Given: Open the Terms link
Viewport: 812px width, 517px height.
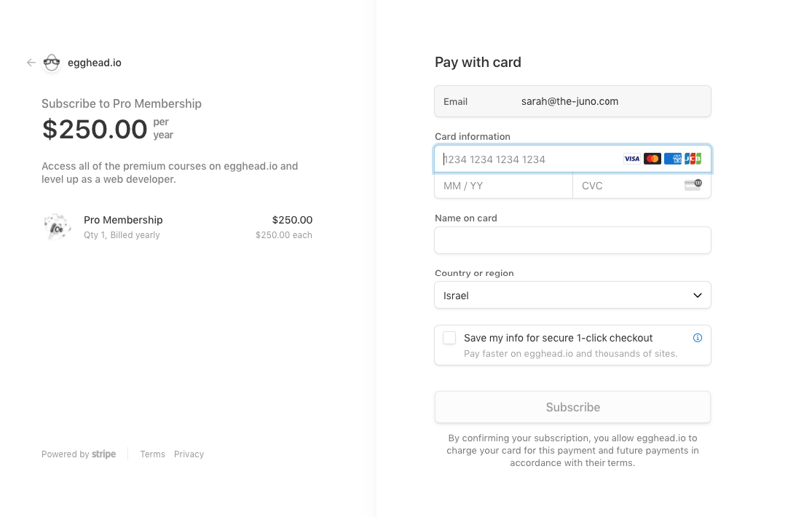Looking at the screenshot, I should tap(152, 454).
